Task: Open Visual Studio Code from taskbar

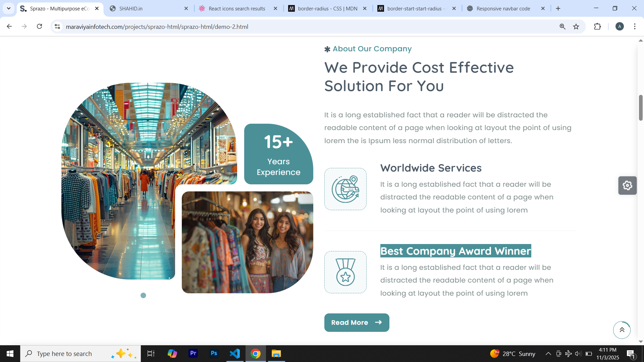Action: (x=235, y=354)
